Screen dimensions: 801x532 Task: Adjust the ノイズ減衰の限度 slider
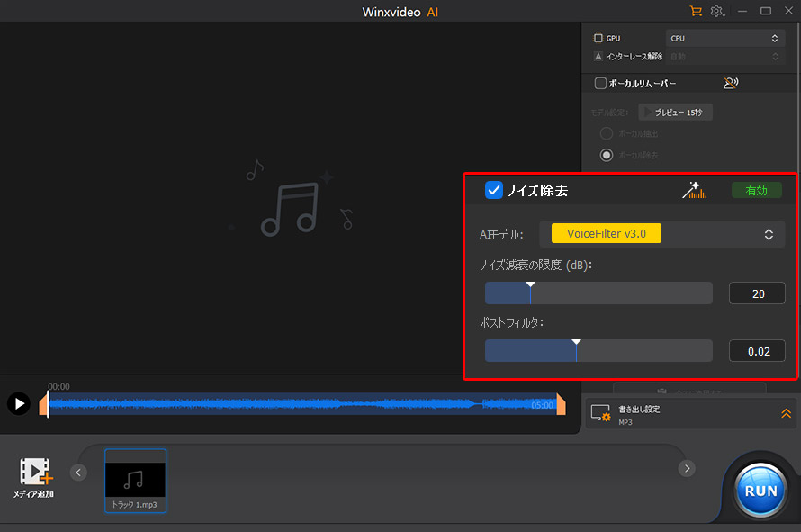pos(598,293)
